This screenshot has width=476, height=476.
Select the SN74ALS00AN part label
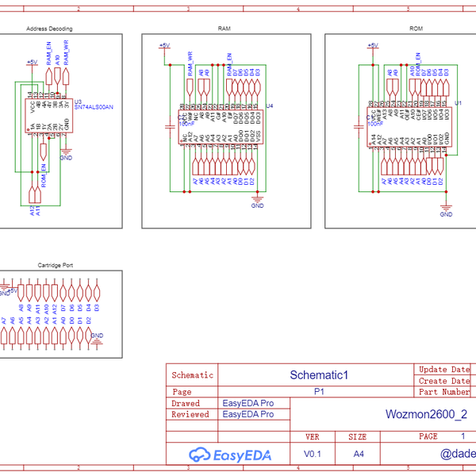[93, 106]
